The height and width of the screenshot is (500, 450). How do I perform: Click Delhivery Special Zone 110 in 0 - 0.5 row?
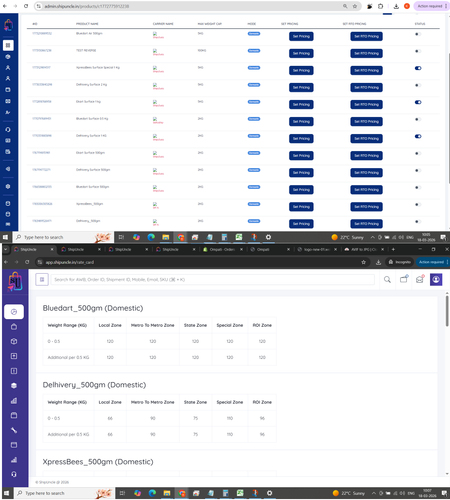tap(230, 418)
